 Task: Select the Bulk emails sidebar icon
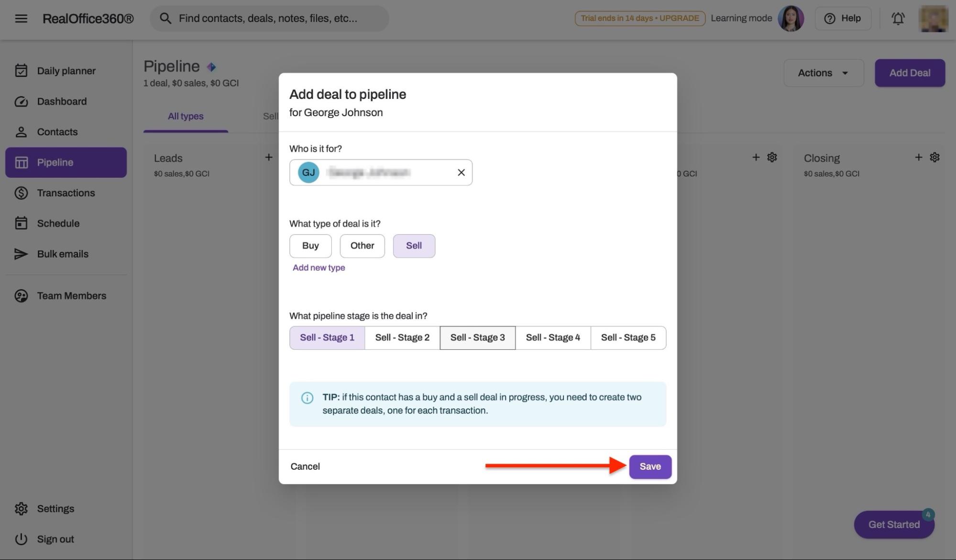(x=21, y=254)
